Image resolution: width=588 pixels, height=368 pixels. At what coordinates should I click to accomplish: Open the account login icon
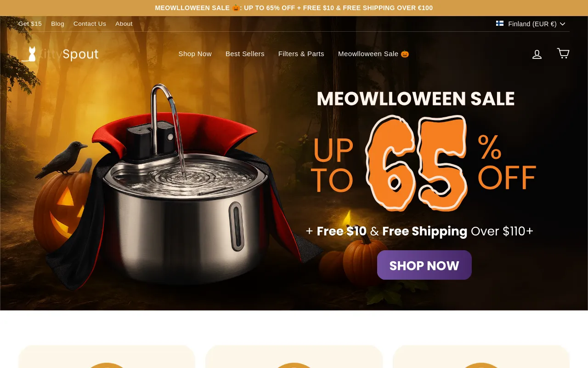coord(537,54)
